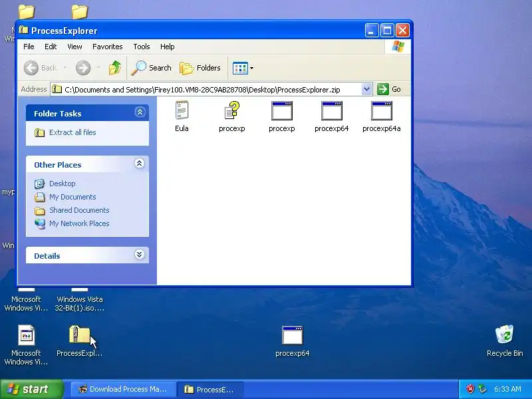This screenshot has height=399, width=532.
Task: Open the Help menu
Action: (x=168, y=47)
